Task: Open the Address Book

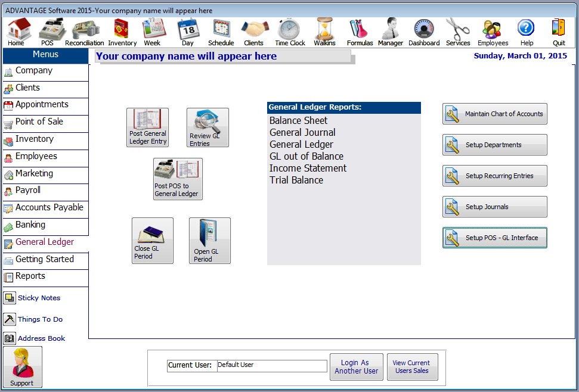Action: 35,338
